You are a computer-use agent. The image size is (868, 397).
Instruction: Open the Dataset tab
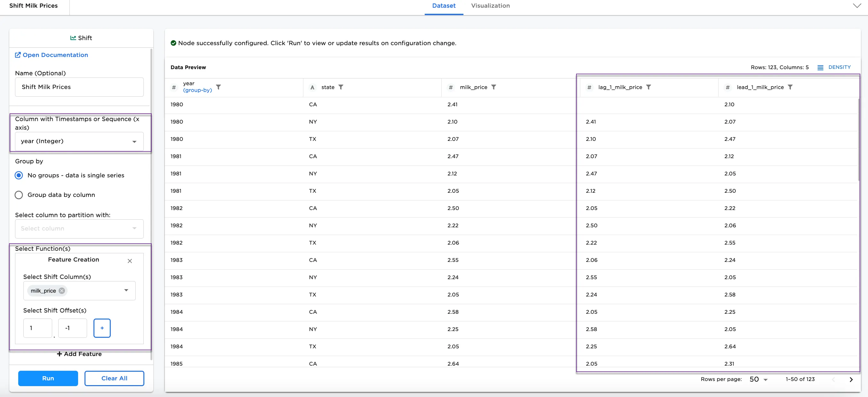click(443, 6)
